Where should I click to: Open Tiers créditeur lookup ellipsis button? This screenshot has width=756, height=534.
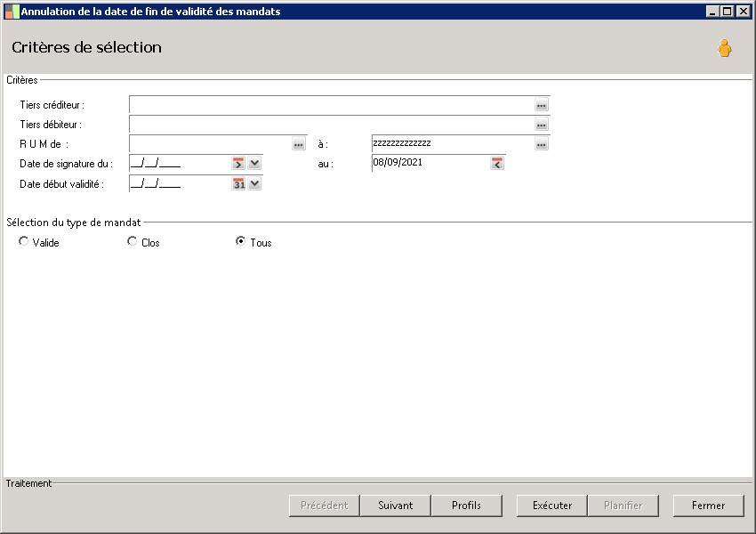[542, 105]
